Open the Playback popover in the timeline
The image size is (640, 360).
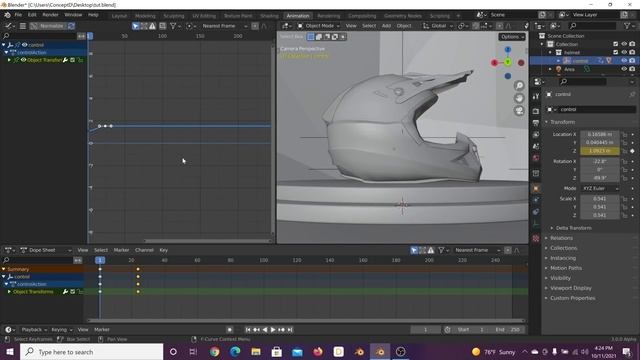(34, 330)
